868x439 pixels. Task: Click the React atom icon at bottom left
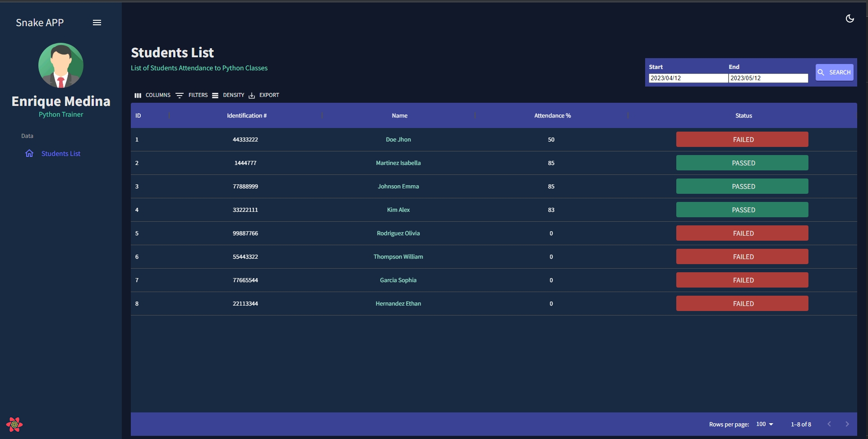click(x=14, y=424)
